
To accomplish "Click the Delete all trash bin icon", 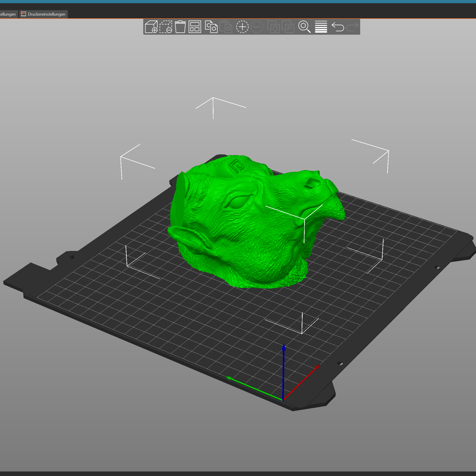I will [180, 27].
